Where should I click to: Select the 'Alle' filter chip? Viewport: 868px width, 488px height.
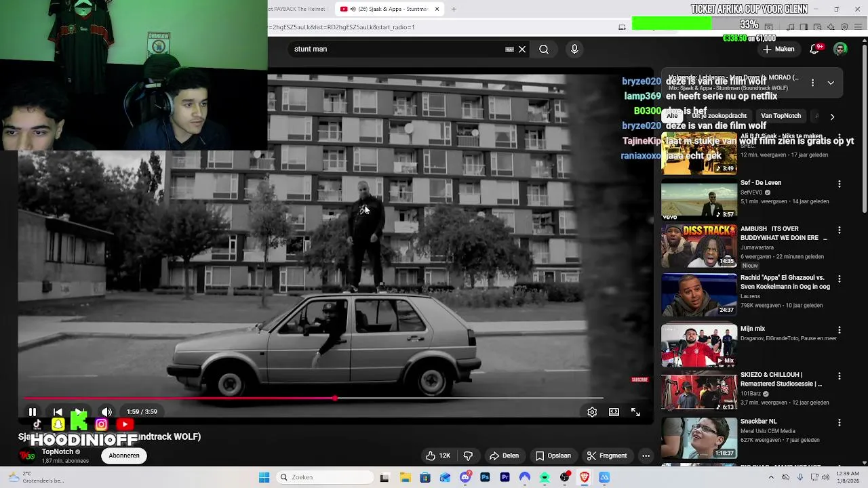click(672, 116)
